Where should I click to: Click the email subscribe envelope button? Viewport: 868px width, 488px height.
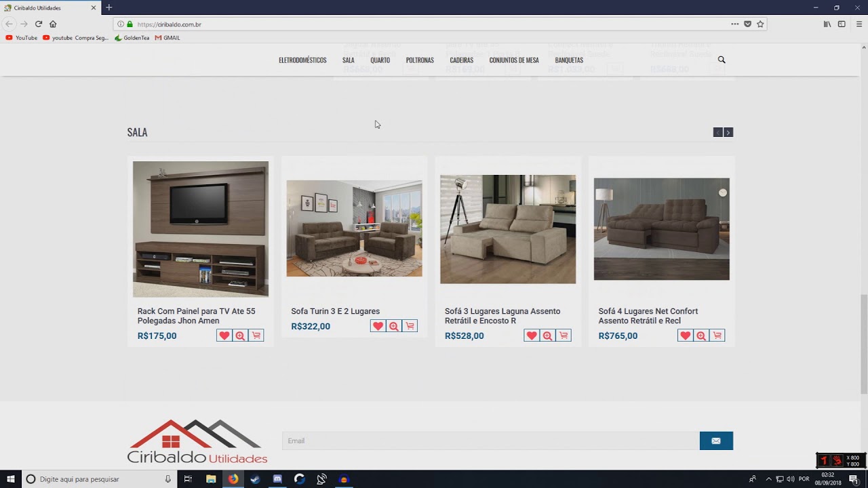(716, 441)
